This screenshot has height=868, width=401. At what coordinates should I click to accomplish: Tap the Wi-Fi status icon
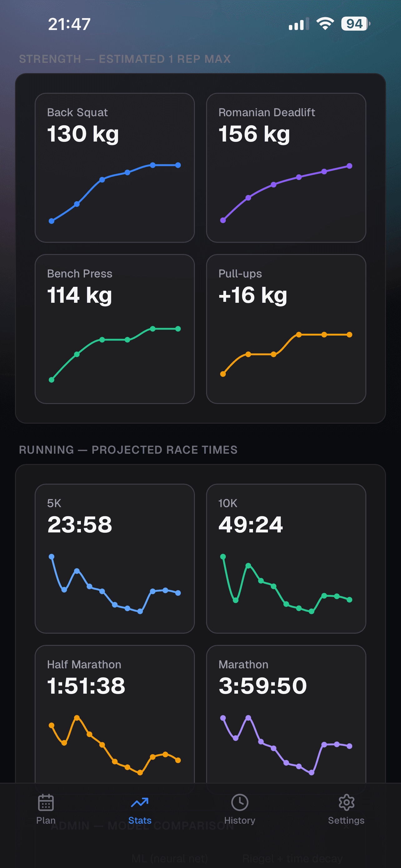325,24
